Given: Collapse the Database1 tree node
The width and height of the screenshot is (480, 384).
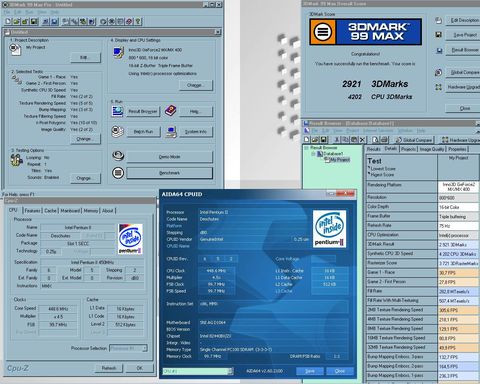Looking at the screenshot, I should (313, 154).
